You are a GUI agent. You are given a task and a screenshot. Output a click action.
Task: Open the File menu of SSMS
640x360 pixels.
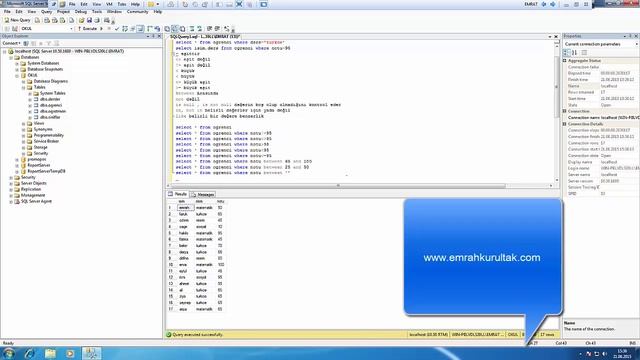7,12
